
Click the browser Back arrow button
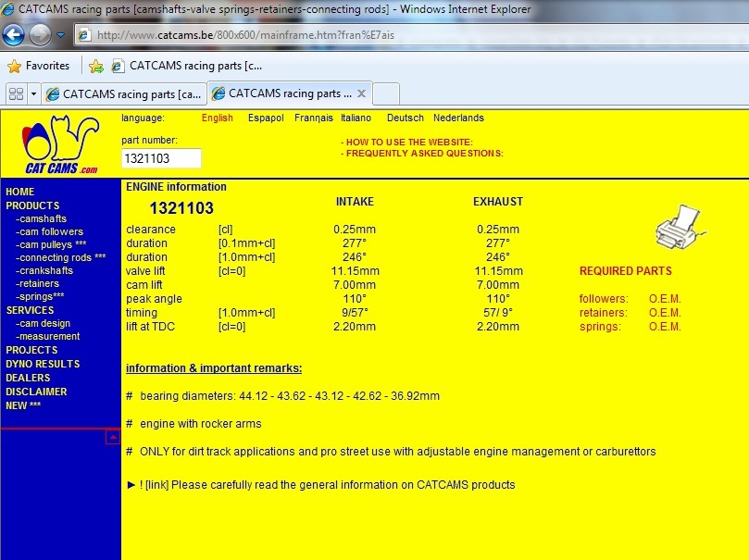click(14, 35)
